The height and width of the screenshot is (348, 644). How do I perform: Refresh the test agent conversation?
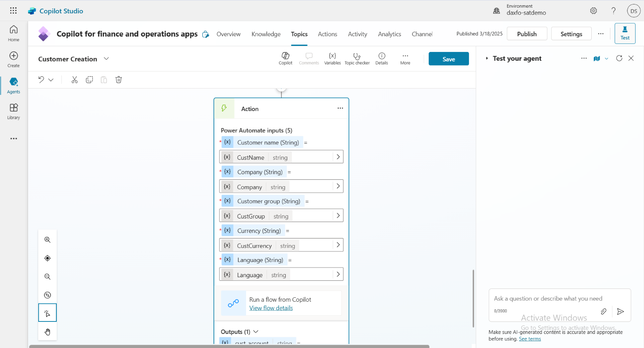619,58
